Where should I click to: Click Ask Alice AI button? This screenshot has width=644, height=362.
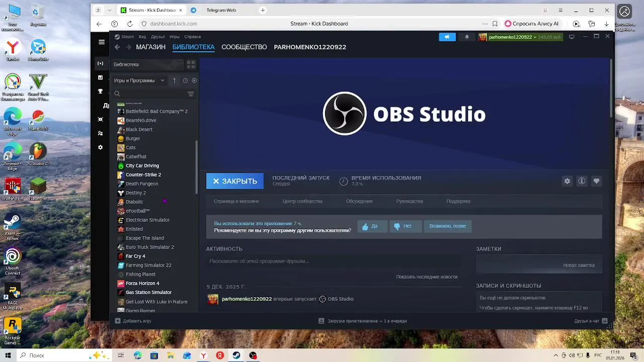[x=531, y=24]
